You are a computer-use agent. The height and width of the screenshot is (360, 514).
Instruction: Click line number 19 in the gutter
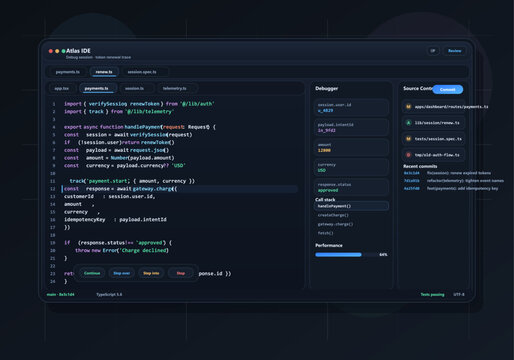53,243
